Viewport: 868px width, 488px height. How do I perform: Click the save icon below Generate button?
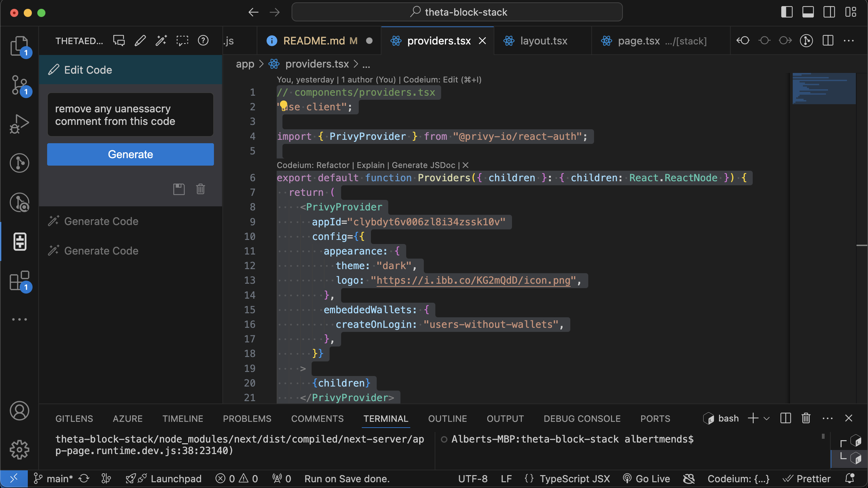click(x=179, y=189)
